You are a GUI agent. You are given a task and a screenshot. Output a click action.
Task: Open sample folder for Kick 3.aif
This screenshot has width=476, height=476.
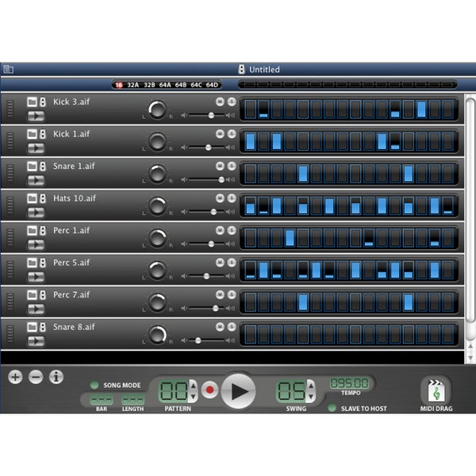point(32,102)
